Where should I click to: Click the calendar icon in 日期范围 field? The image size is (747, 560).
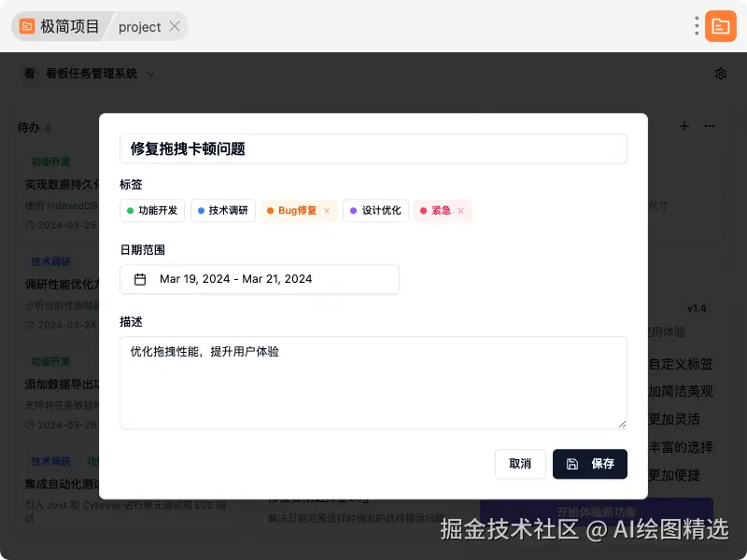click(139, 279)
